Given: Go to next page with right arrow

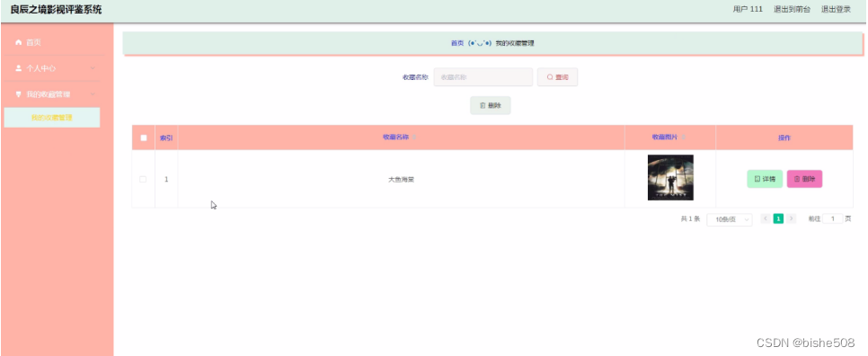Looking at the screenshot, I should 792,218.
